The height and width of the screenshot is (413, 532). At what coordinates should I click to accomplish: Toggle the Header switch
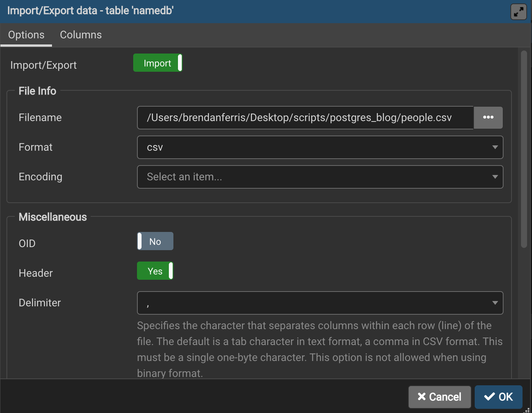coord(155,271)
